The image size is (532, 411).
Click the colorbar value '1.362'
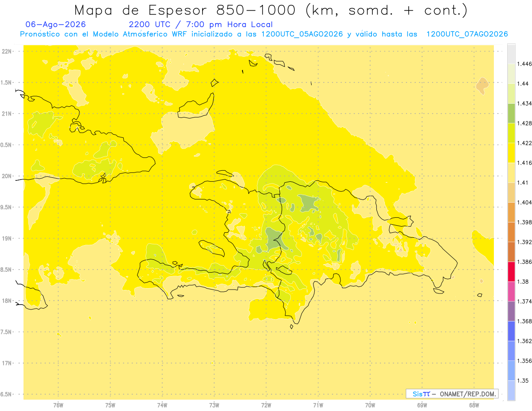[x=524, y=341]
